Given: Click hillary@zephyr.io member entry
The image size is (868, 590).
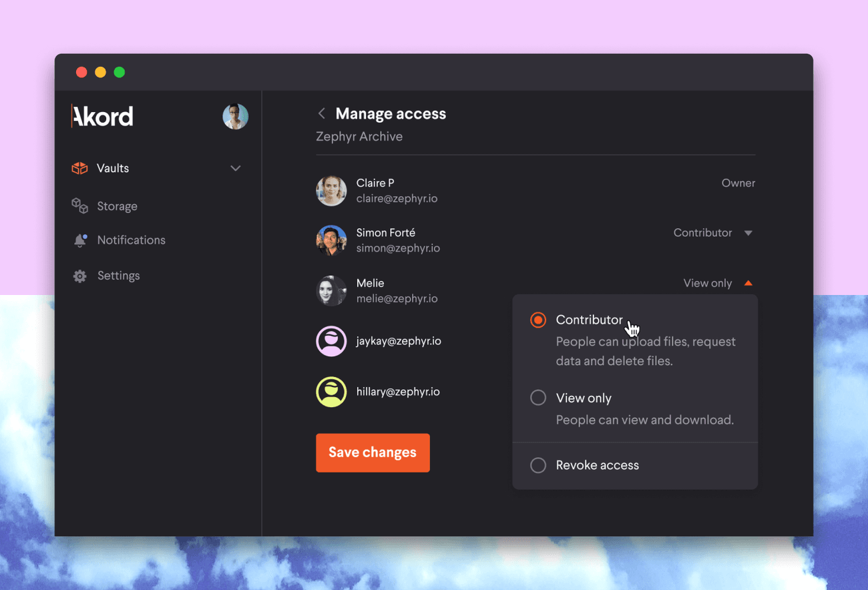Looking at the screenshot, I should (397, 392).
